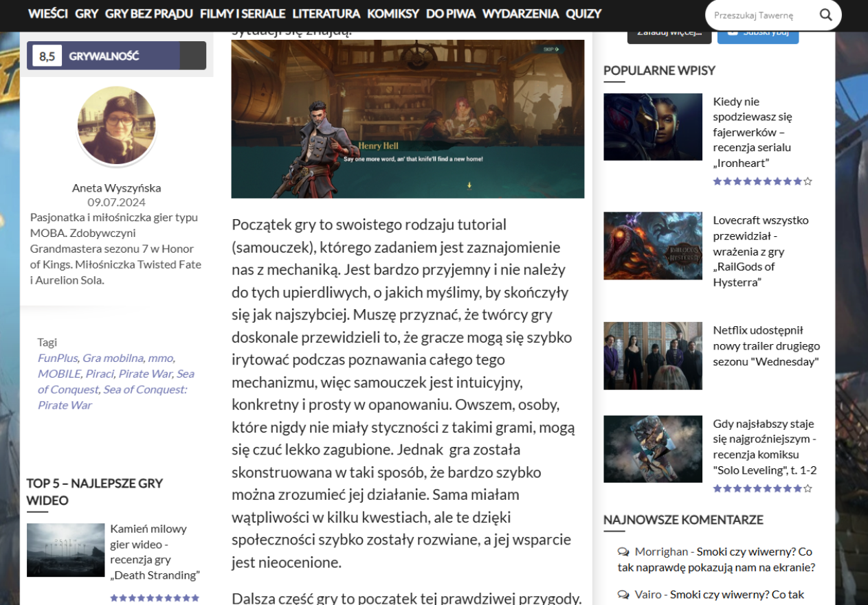
Task: Click the speech bubble icon beside Morrighan
Action: point(623,551)
